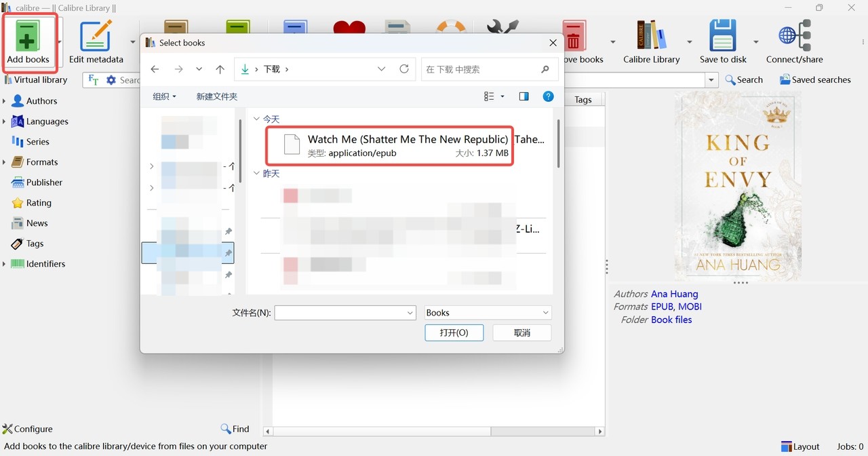Toggle the Layout button in the status bar
The height and width of the screenshot is (456, 868).
coord(800,446)
